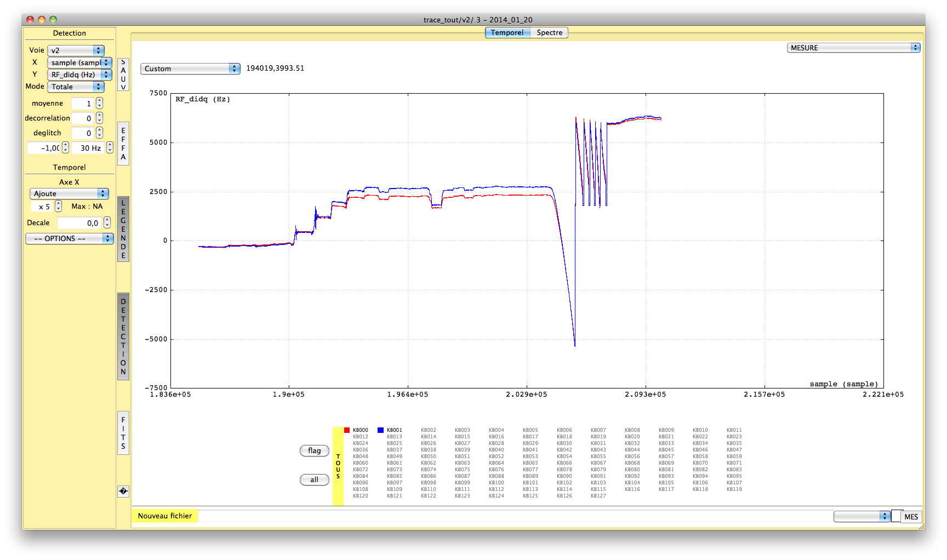
Task: Click the deglitch stepper arrows
Action: pyautogui.click(x=99, y=133)
